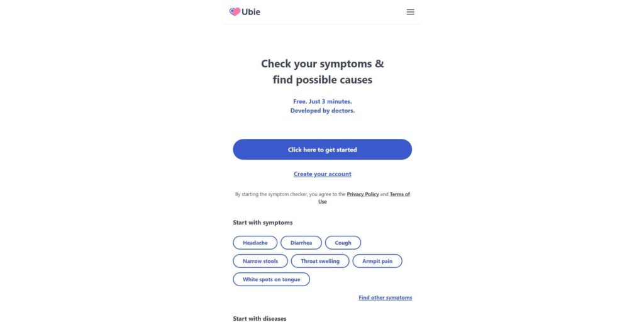Choose the Armpit pain symptom

pos(377,261)
